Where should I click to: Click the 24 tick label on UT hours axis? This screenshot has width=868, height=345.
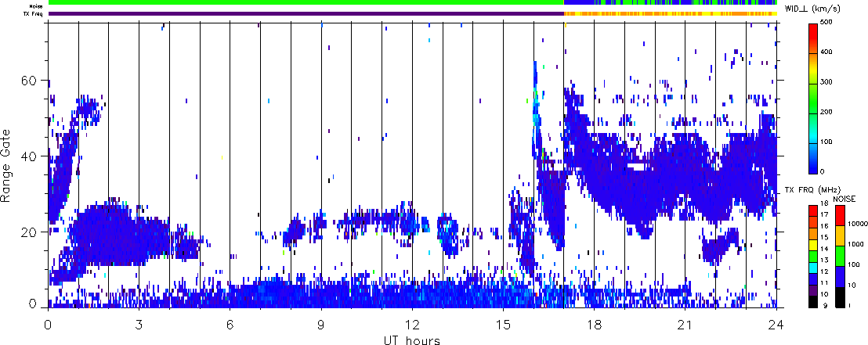[x=776, y=325]
